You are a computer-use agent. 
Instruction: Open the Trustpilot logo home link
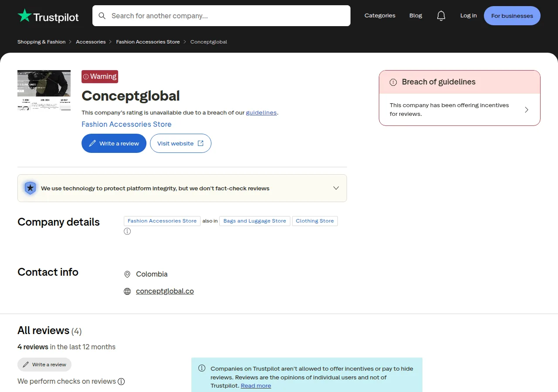48,16
